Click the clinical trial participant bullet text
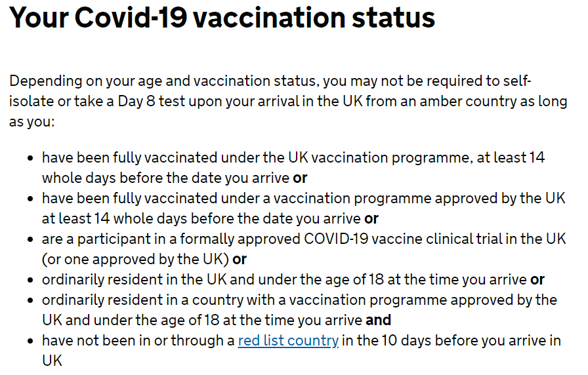This screenshot has width=588, height=375. [x=304, y=248]
